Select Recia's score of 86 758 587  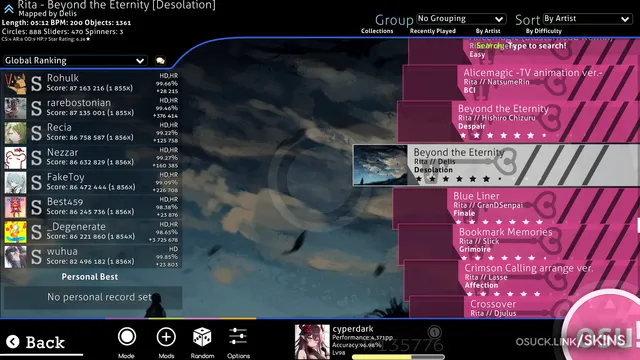92,133
